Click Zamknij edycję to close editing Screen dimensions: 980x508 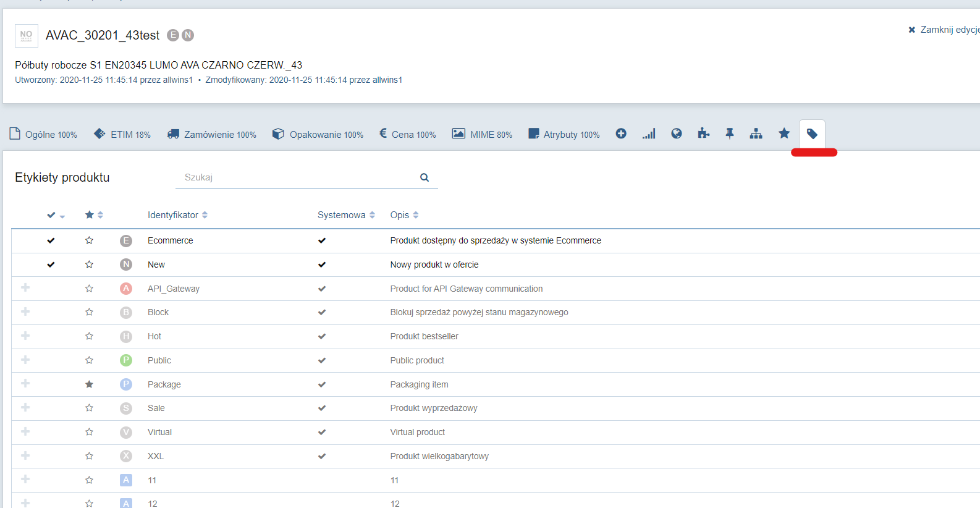[x=944, y=30]
